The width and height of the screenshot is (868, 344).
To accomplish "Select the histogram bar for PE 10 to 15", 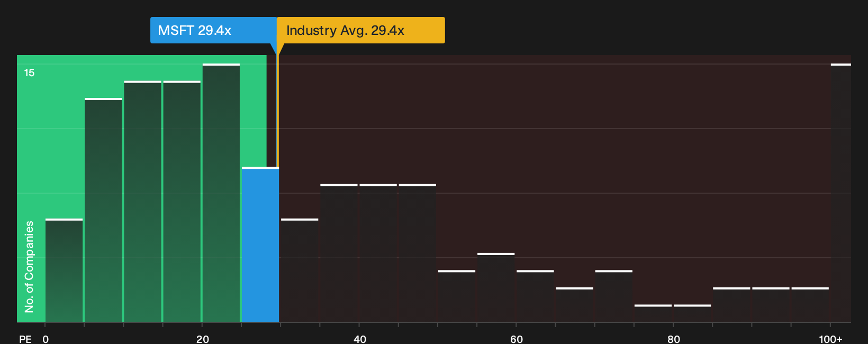I will (142, 202).
